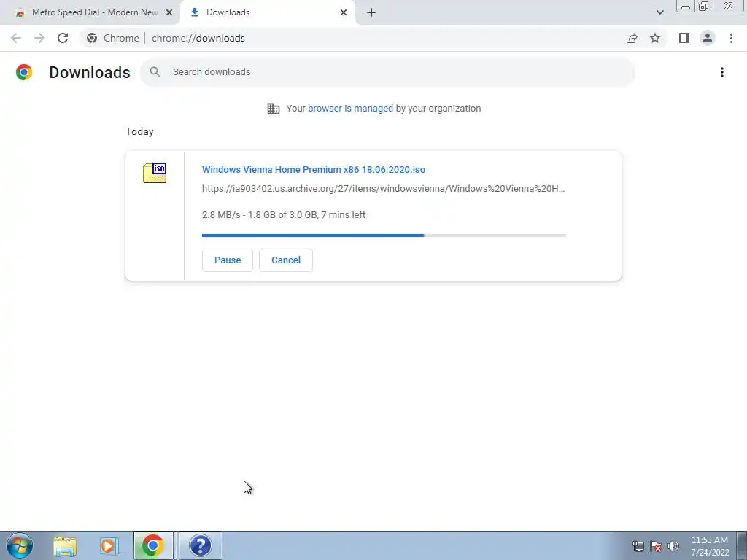The height and width of the screenshot is (560, 747).
Task: Open the profile avatar menu
Action: click(x=708, y=38)
